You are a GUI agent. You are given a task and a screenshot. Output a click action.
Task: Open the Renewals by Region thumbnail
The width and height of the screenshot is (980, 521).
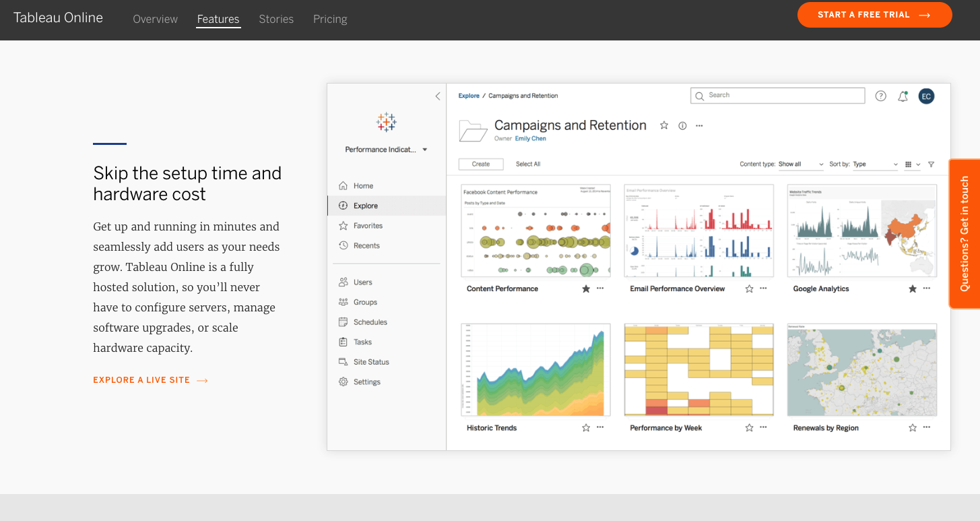click(862, 369)
